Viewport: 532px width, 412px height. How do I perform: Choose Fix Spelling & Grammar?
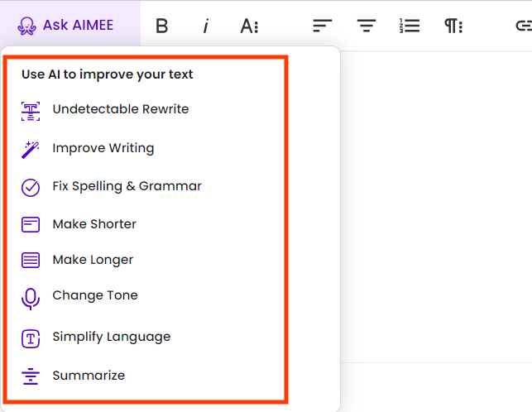[127, 186]
